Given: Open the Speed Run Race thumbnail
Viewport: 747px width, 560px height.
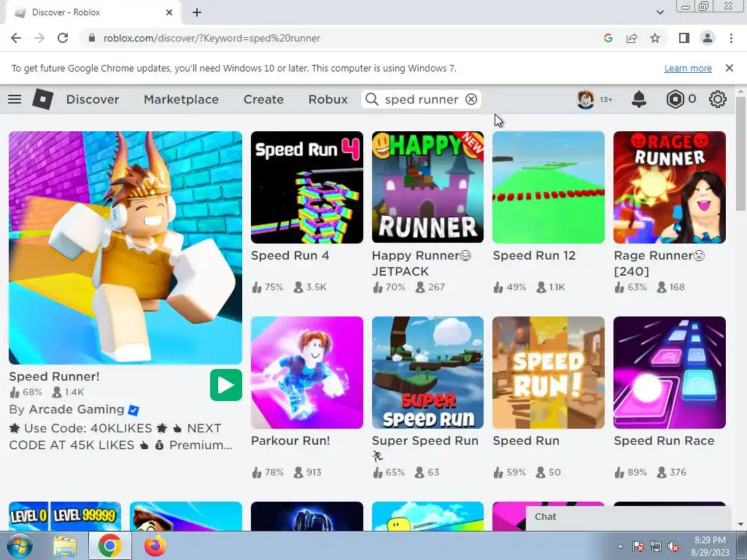Looking at the screenshot, I should (670, 373).
